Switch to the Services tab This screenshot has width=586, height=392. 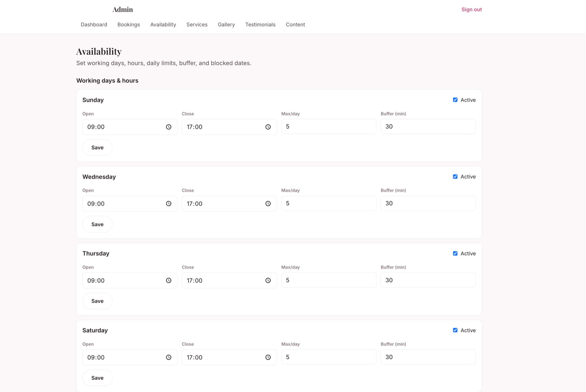pyautogui.click(x=197, y=24)
